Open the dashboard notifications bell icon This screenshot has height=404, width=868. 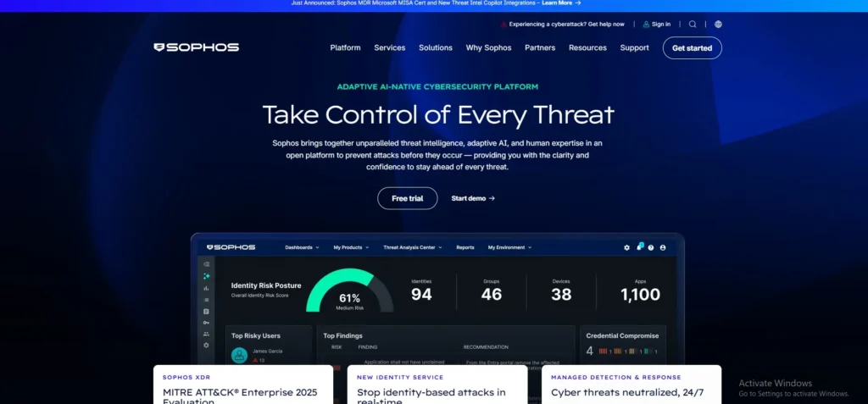639,247
